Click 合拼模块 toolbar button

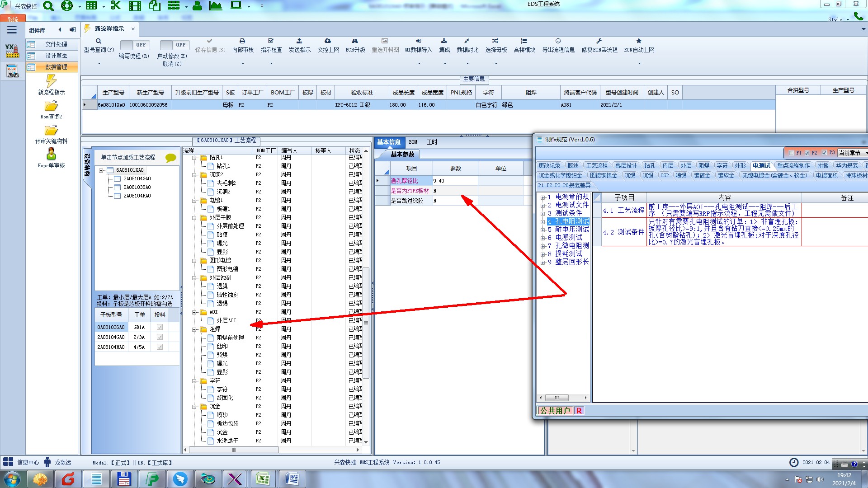[524, 46]
